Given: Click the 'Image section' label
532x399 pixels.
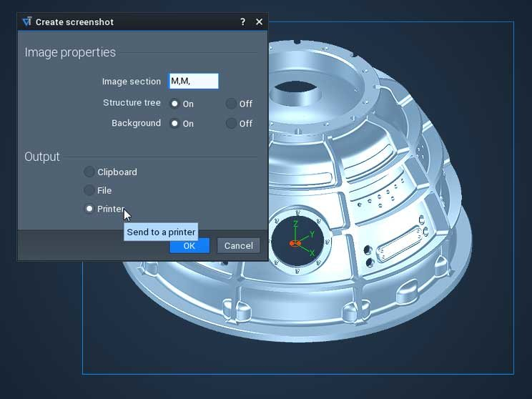Looking at the screenshot, I should point(132,82).
